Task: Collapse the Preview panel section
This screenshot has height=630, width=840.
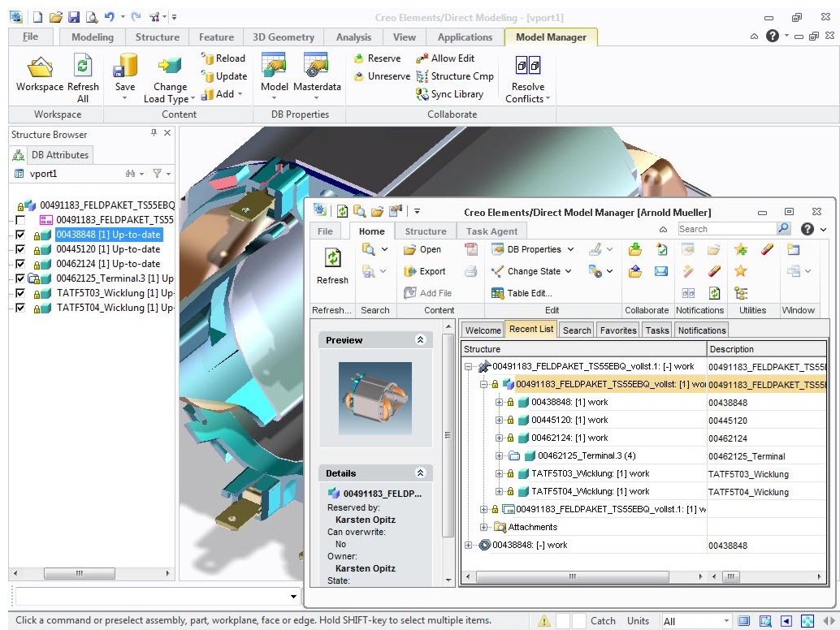Action: click(x=421, y=340)
